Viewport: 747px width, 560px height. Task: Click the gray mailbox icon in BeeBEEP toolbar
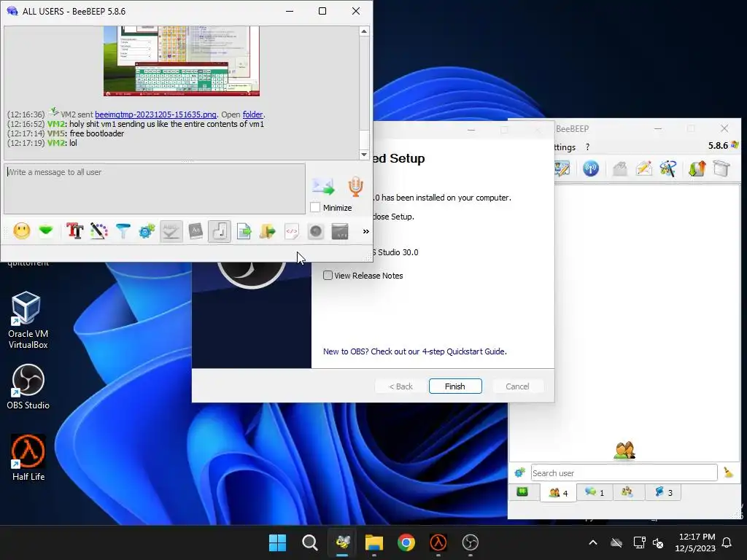[x=620, y=168]
